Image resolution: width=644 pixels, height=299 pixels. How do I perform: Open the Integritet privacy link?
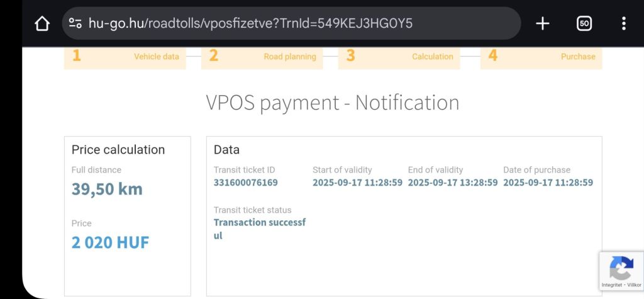(x=612, y=285)
